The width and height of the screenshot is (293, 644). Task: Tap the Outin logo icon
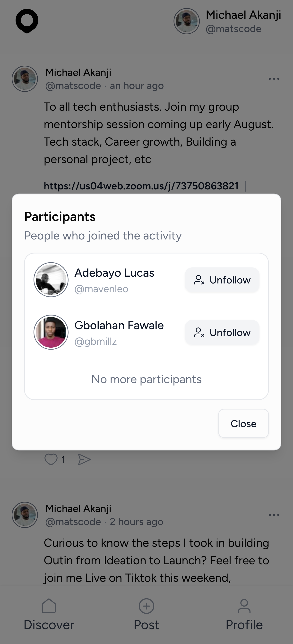[27, 21]
